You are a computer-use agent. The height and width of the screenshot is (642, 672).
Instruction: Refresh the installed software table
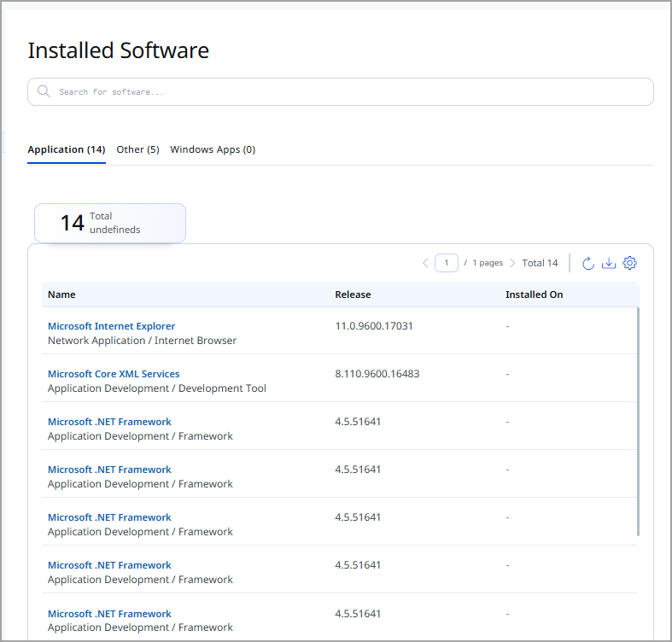point(588,263)
